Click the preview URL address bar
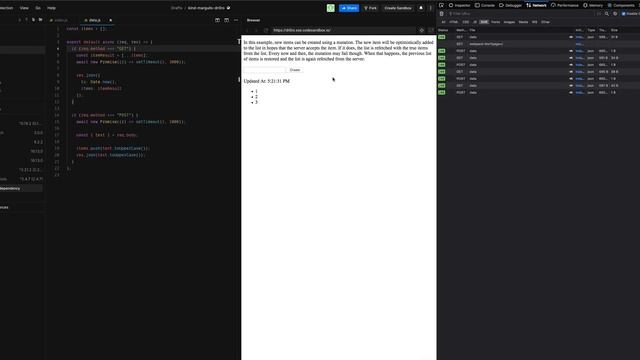Image resolution: width=640 pixels, height=360 pixels. pos(343,30)
